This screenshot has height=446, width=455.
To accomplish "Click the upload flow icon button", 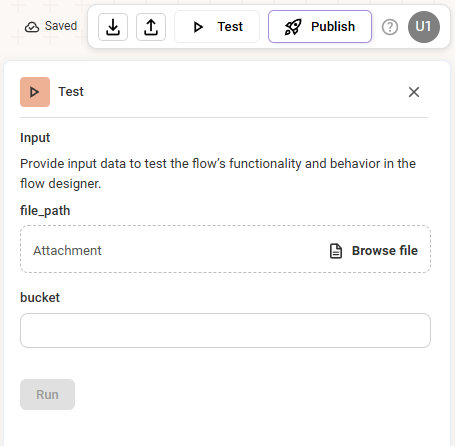I will (151, 27).
